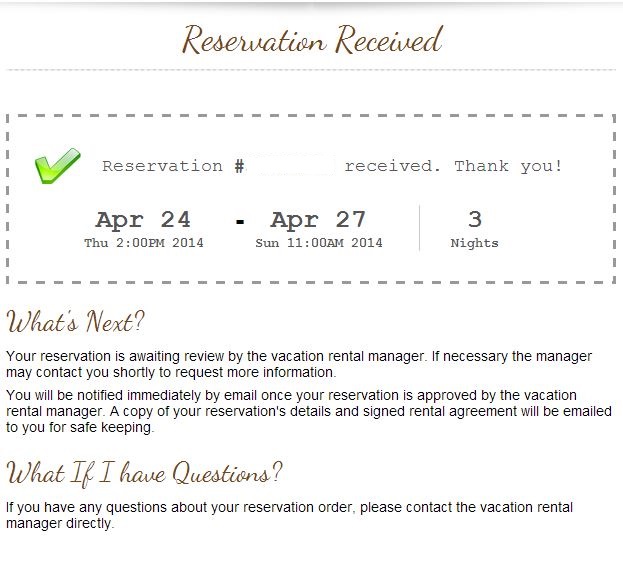Click the paragraph about email notification
Viewport: 623px width, 572px height.
point(309,411)
